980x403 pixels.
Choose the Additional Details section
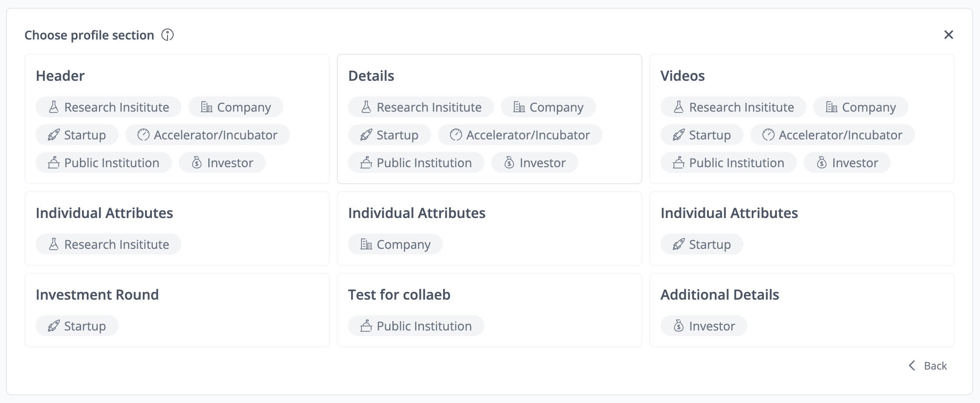click(801, 310)
